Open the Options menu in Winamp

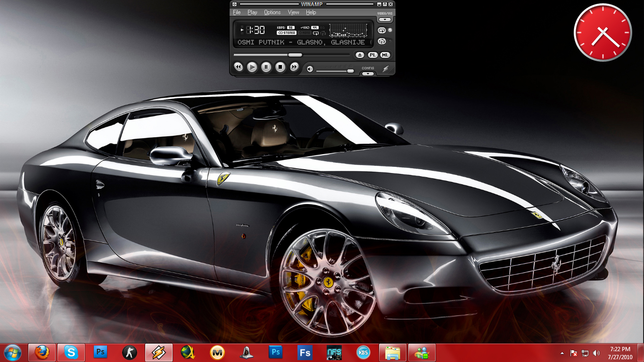(x=272, y=12)
